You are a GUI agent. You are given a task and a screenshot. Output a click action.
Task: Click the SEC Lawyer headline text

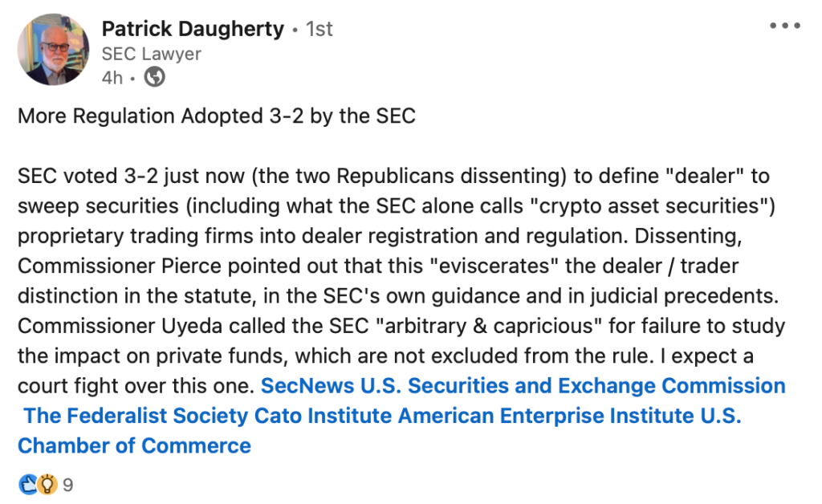pos(151,54)
